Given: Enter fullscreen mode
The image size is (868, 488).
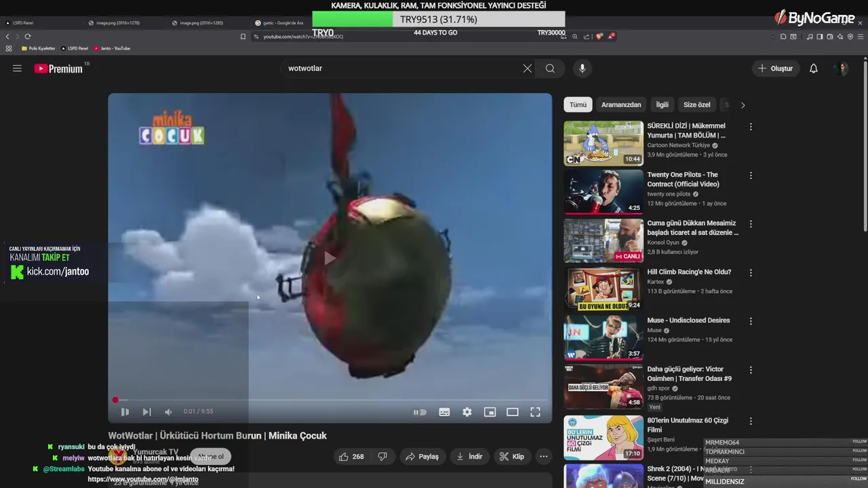Looking at the screenshot, I should click(x=535, y=412).
